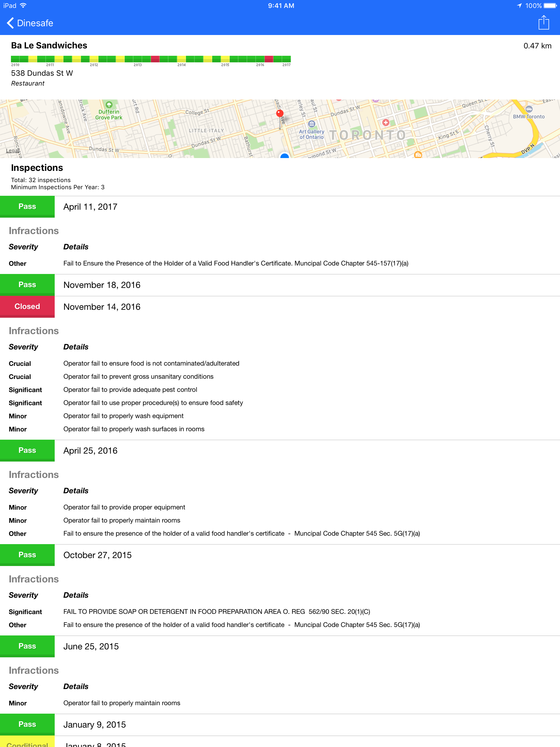
Task: Select the Pass badge for October 27, 2015
Action: pos(27,555)
